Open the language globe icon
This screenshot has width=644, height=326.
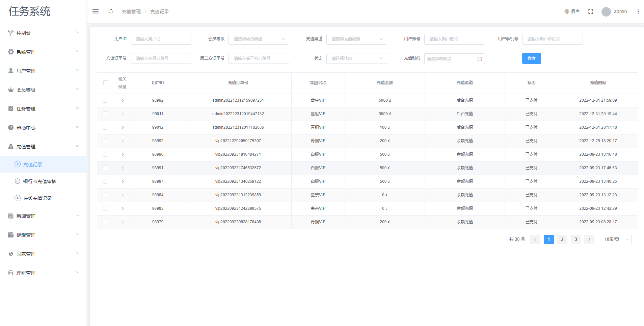coord(567,11)
